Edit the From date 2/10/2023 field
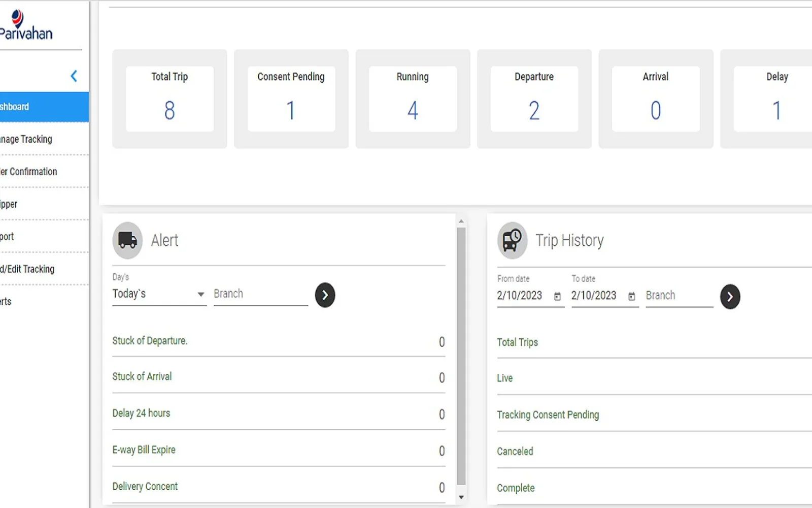This screenshot has width=812, height=508. click(520, 296)
